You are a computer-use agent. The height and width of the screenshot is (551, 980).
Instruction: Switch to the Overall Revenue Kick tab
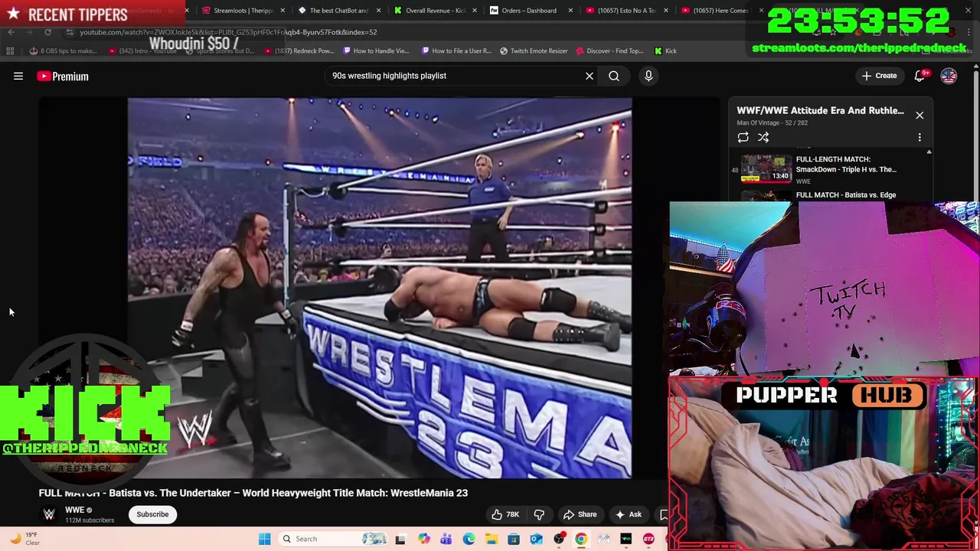click(x=434, y=11)
